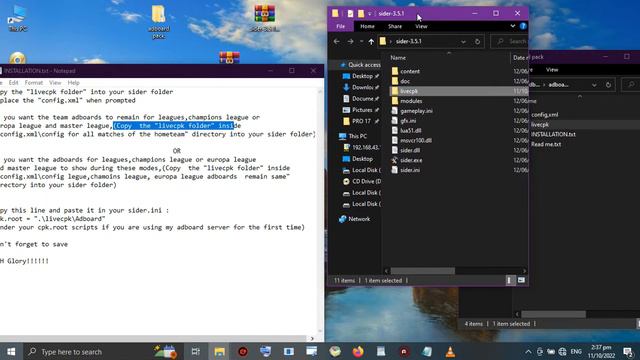Switch sider-3.5.1 window to details view
Viewport: 640px width, 360px height.
[x=509, y=280]
